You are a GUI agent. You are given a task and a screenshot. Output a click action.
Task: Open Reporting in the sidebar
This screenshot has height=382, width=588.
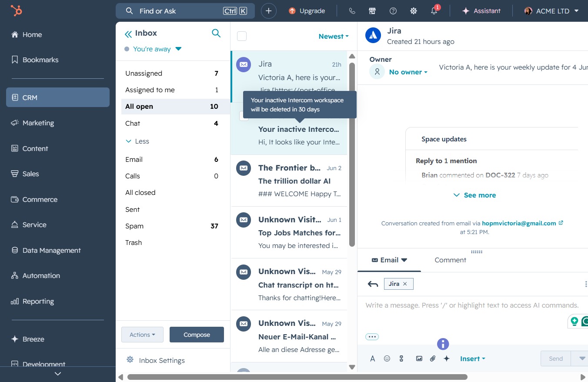click(x=58, y=302)
